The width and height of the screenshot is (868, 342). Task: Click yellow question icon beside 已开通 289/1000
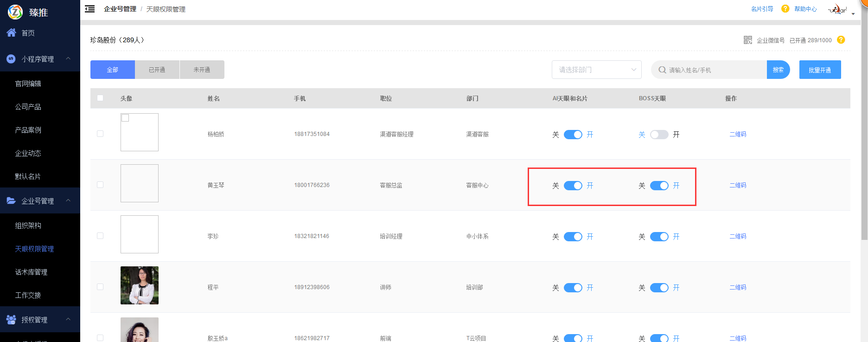tap(841, 40)
